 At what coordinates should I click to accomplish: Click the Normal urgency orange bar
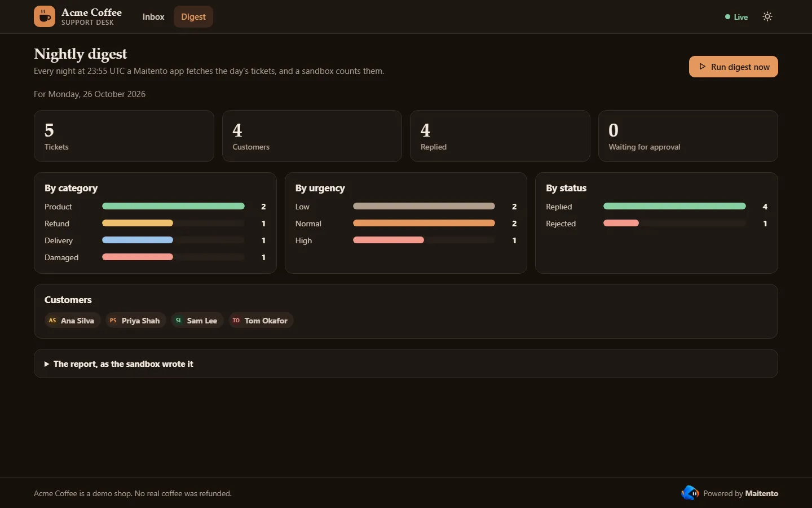pos(424,223)
